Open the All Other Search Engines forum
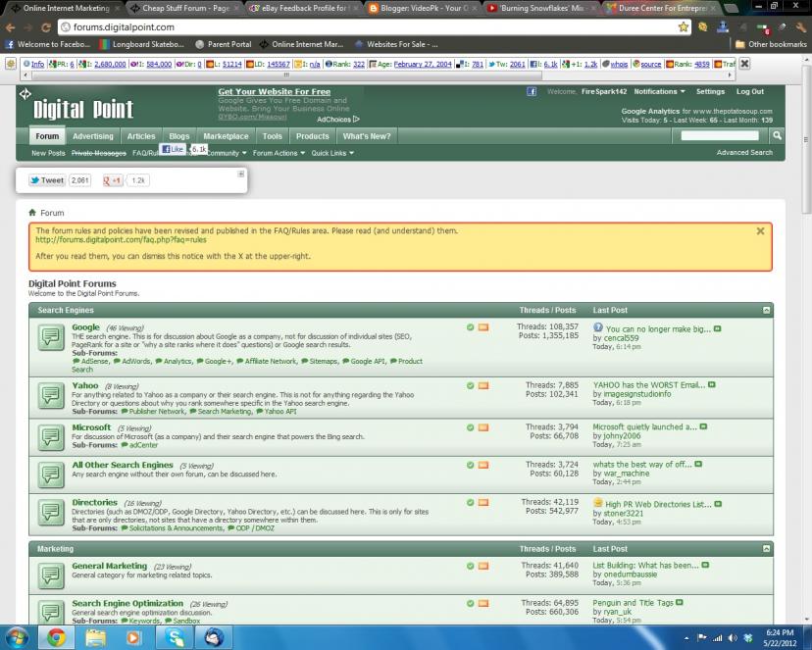 [123, 465]
